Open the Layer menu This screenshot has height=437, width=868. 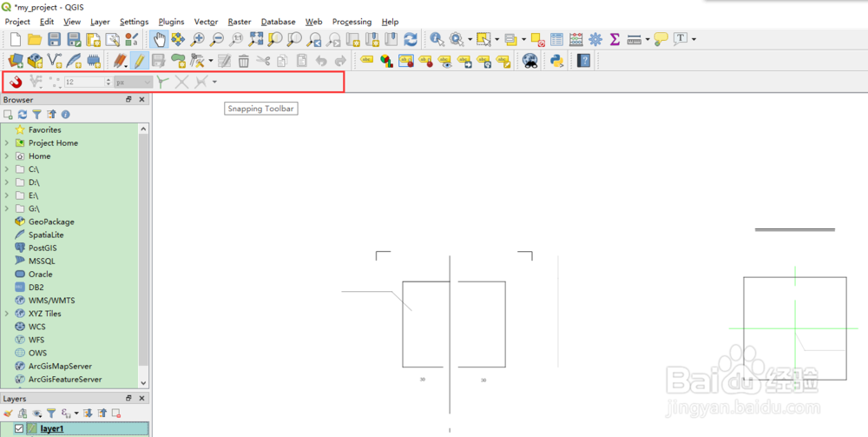coord(100,22)
